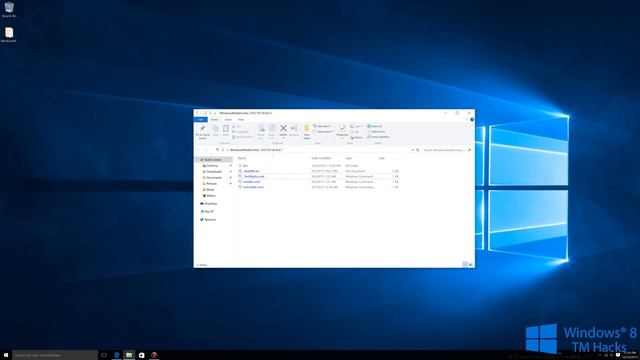Select Quick access in navigation pane
Image resolution: width=640 pixels, height=360 pixels.
coord(213,160)
